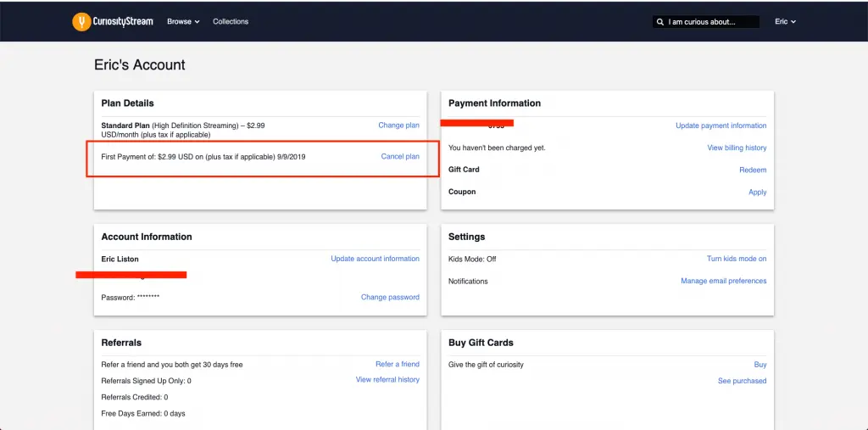Image resolution: width=868 pixels, height=430 pixels.
Task: Select the Notifications label
Action: (x=468, y=281)
